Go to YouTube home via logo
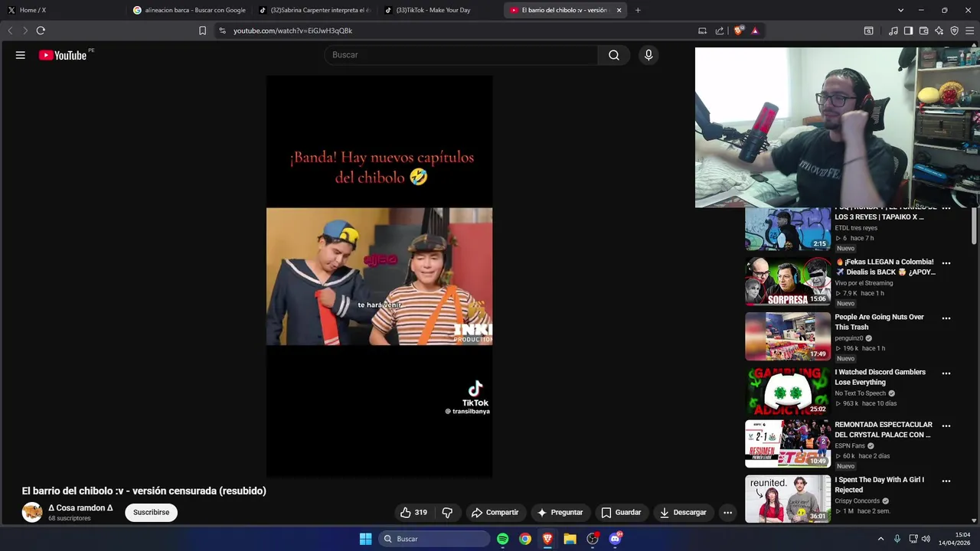This screenshot has height=551, width=980. (x=63, y=55)
